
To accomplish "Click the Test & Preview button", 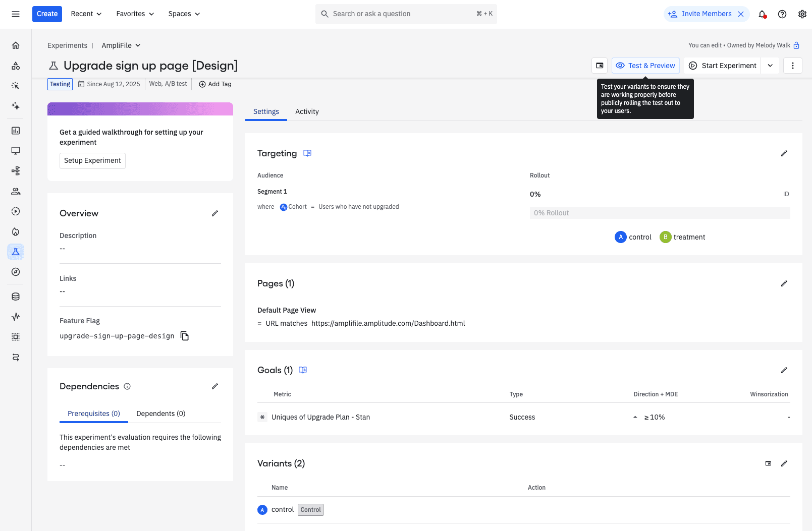I will tap(645, 66).
